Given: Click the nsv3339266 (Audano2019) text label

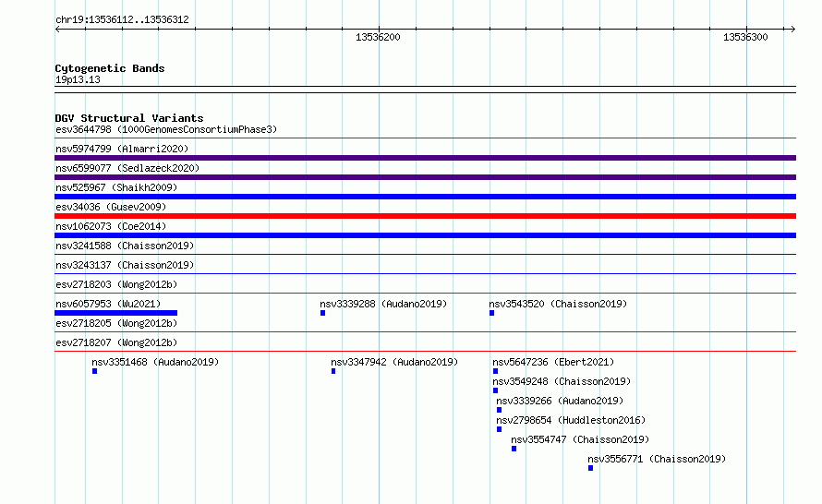Looking at the screenshot, I should [560, 401].
